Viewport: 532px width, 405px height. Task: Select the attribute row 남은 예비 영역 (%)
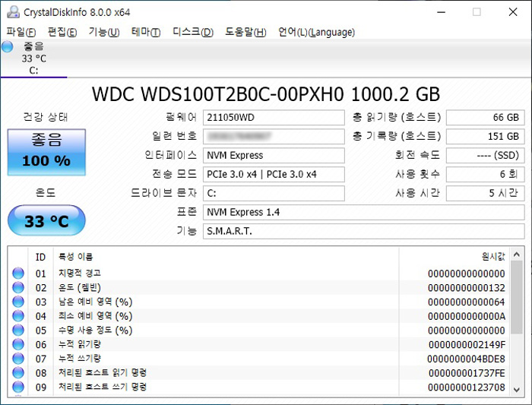coord(259,302)
